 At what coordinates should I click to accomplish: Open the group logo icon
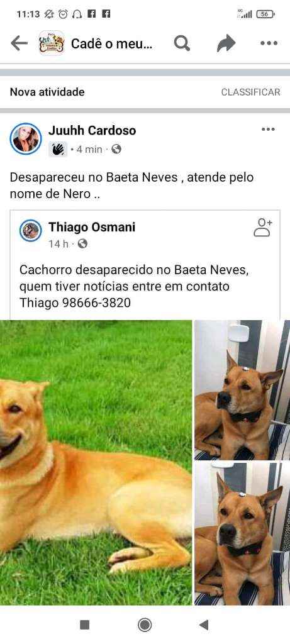pyautogui.click(x=52, y=43)
